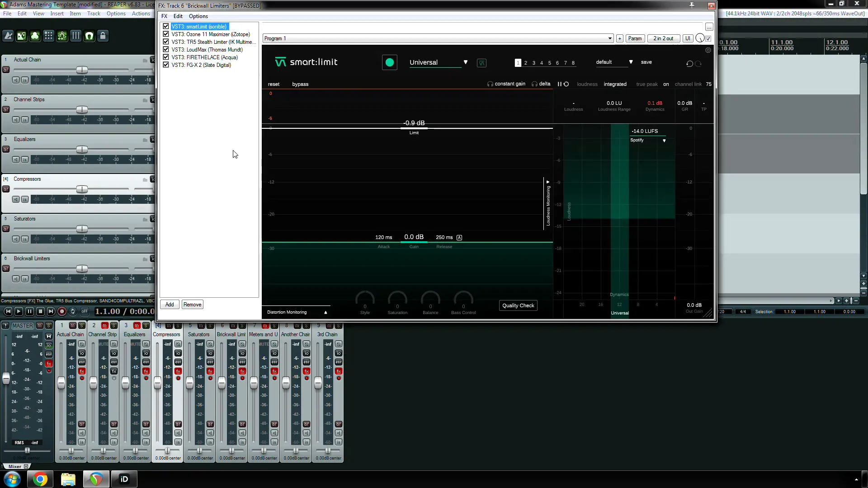Uncheck the FG-X 2 (Slate Digital) checkbox
Image resolution: width=868 pixels, height=488 pixels.
166,65
